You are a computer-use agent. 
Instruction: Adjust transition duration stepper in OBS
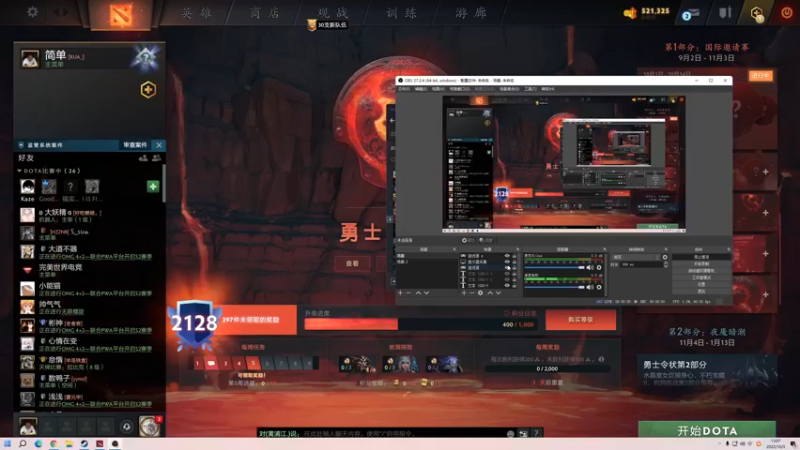click(x=666, y=264)
